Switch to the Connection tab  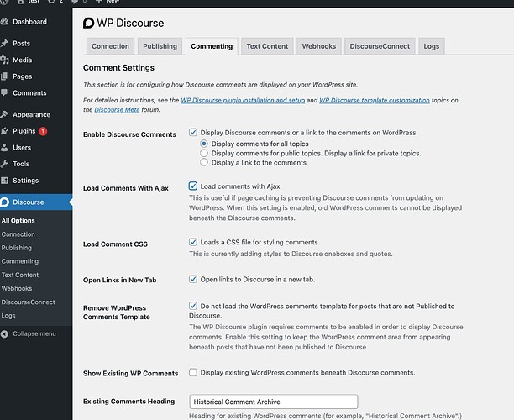click(x=111, y=46)
